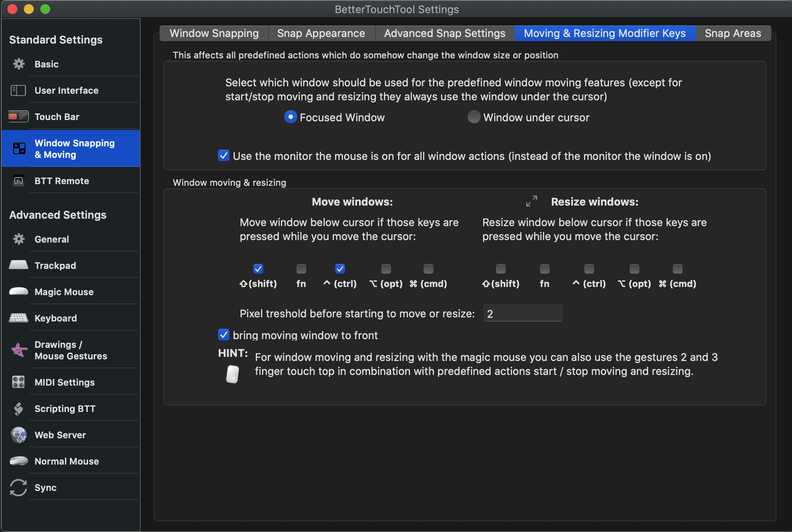Image resolution: width=792 pixels, height=532 pixels.
Task: Open Magic Mouse settings icon
Action: click(18, 291)
